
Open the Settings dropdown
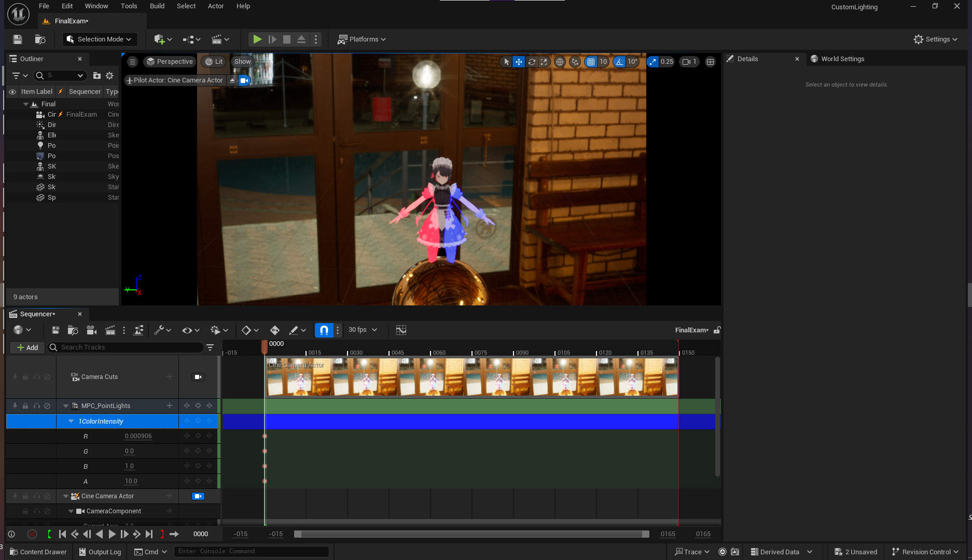click(936, 39)
